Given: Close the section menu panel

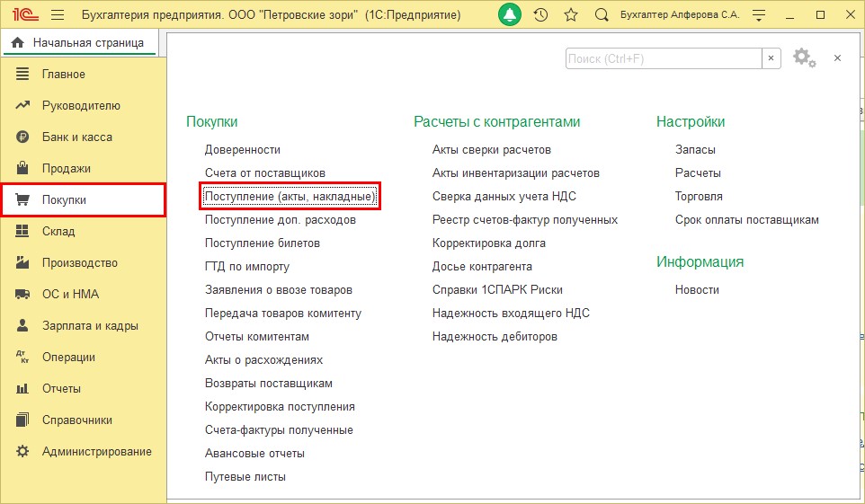Looking at the screenshot, I should (x=837, y=57).
